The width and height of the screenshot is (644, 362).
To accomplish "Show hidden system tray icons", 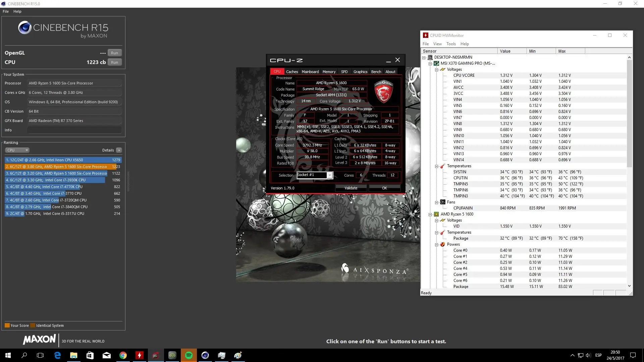I will pos(572,355).
